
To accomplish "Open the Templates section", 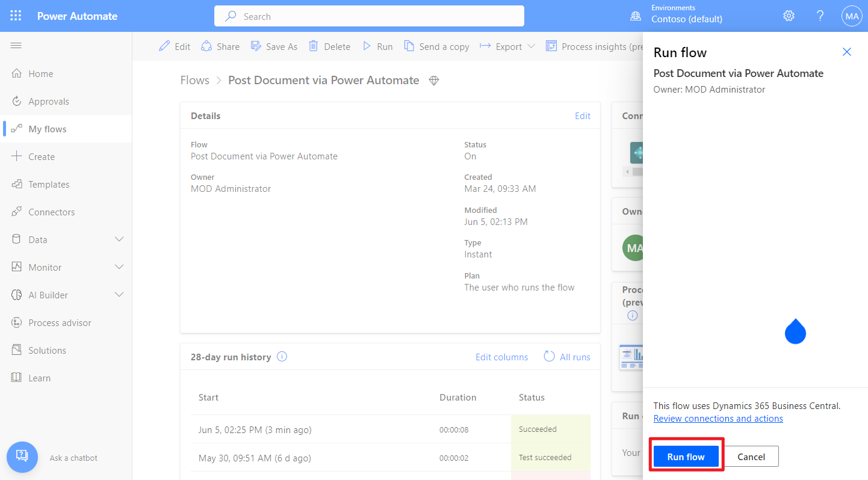I will coord(48,184).
